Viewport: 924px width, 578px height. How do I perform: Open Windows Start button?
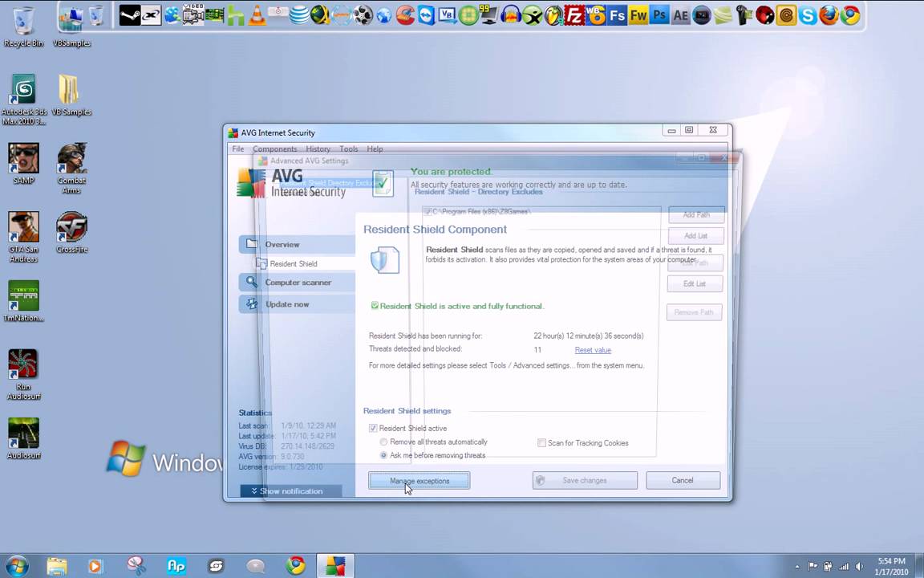tap(16, 566)
